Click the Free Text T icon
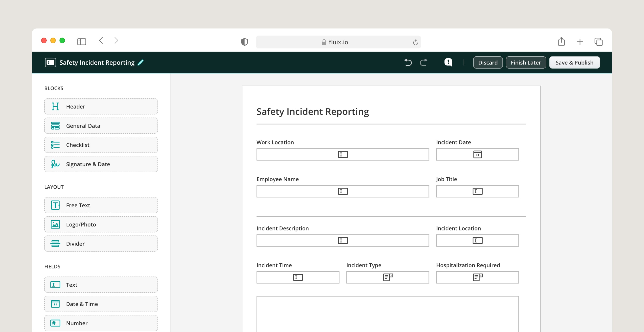Image resolution: width=644 pixels, height=332 pixels. 55,205
